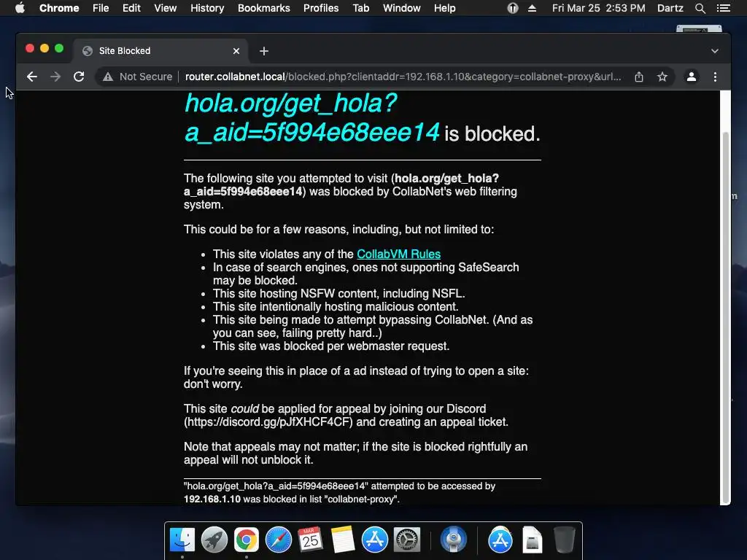Open the document stack in Dock

click(532, 540)
